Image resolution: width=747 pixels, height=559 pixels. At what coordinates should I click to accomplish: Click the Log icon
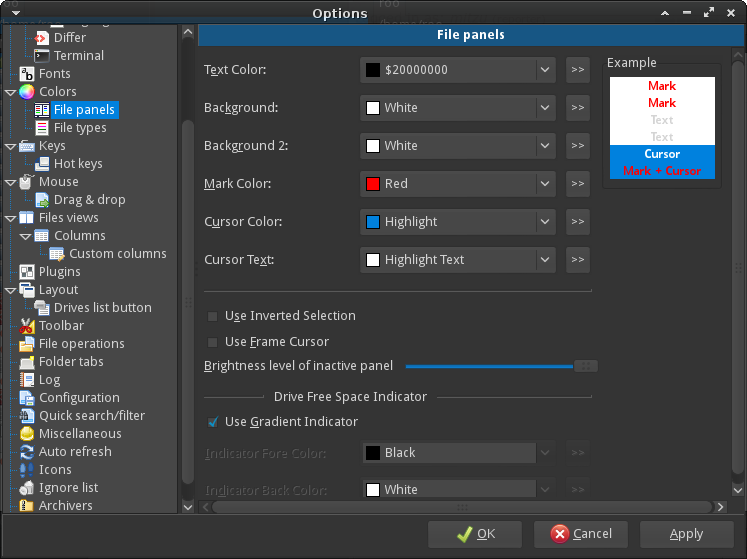[x=27, y=380]
